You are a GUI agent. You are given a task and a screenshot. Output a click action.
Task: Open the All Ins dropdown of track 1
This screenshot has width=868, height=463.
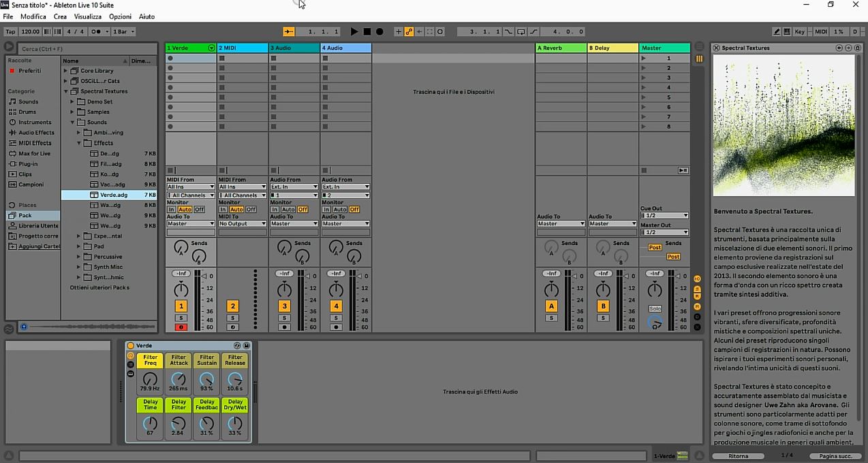coord(190,187)
